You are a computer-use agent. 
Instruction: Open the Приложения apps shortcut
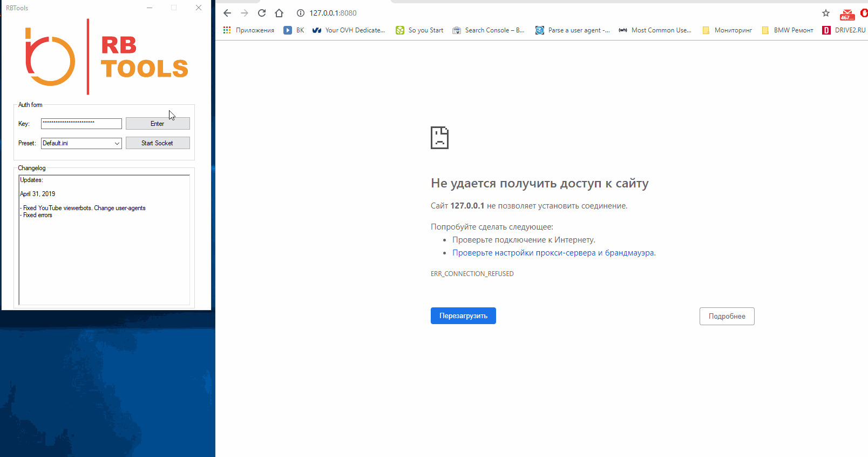point(249,30)
